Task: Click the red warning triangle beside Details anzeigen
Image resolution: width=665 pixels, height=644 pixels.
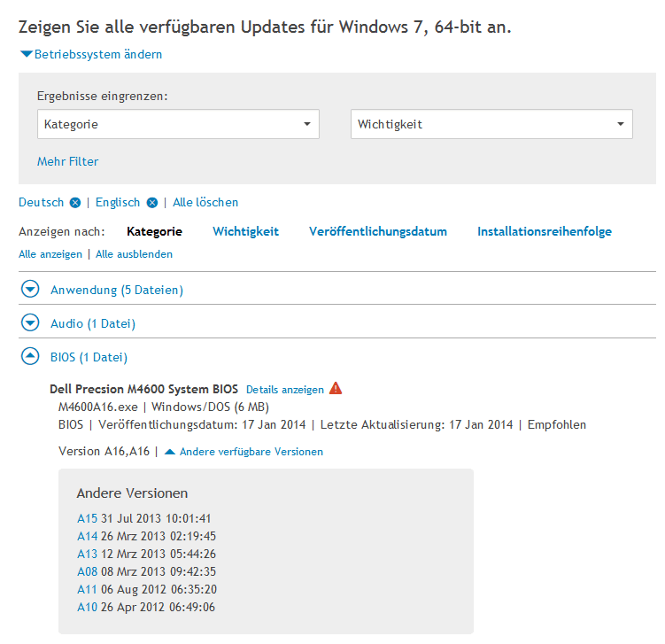Action: 336,388
